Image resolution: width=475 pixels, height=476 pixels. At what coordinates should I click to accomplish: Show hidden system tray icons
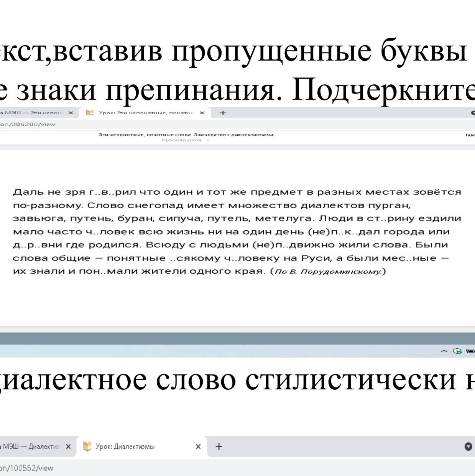444,351
